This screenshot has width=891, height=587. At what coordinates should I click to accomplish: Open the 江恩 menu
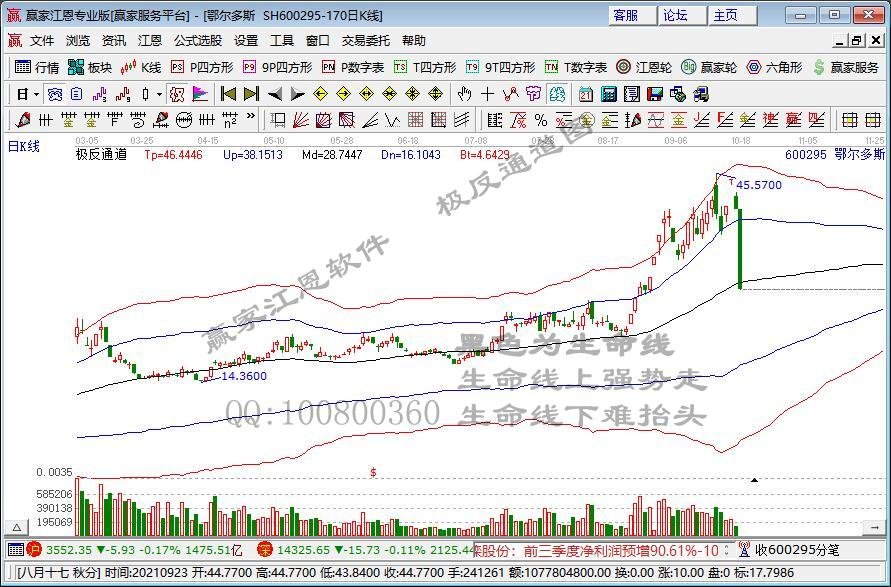(x=150, y=41)
